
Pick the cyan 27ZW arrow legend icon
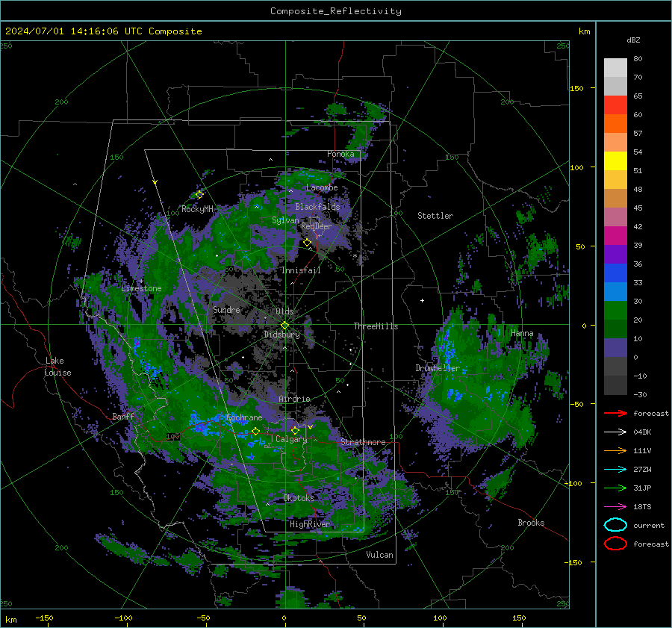(615, 470)
